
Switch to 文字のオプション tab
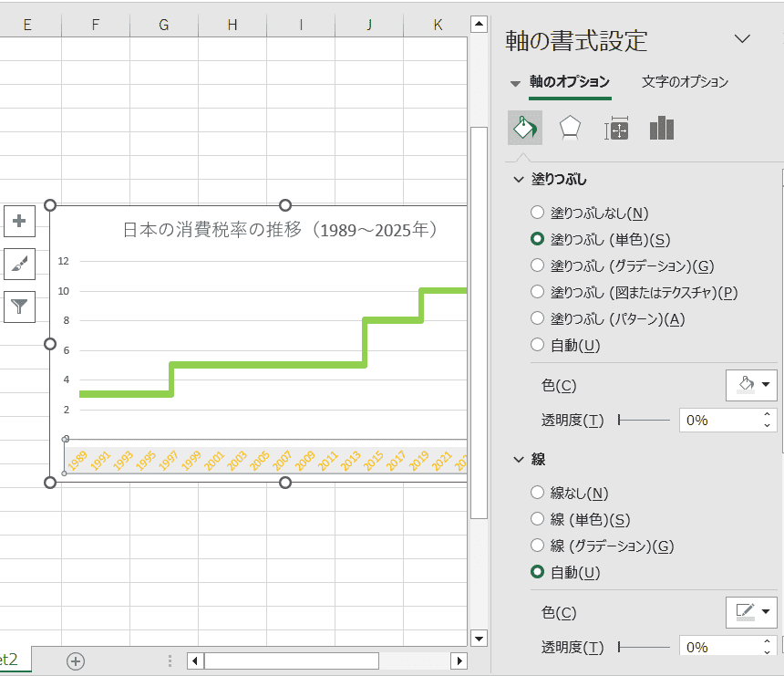[x=685, y=82]
